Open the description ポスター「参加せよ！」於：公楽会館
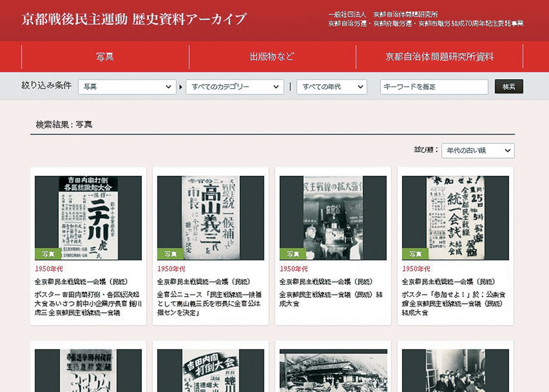549x392 pixels. click(x=454, y=303)
